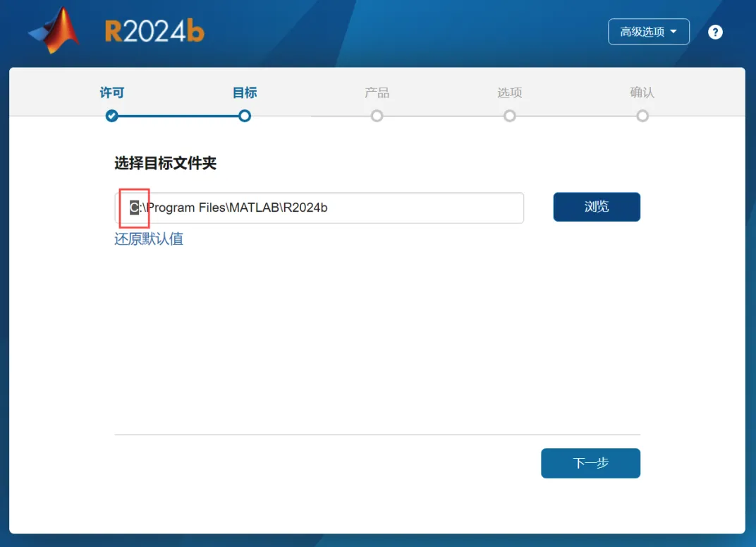Click the 确认 step circle marker
The image size is (756, 547).
(642, 116)
